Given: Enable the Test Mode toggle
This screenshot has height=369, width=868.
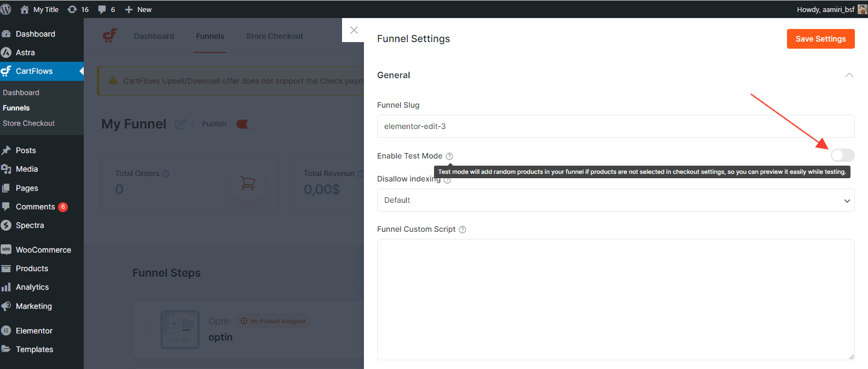Looking at the screenshot, I should (842, 155).
